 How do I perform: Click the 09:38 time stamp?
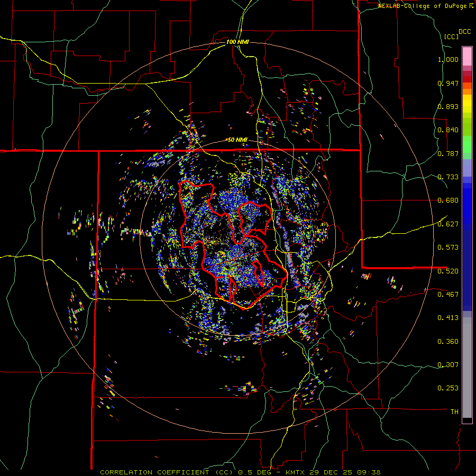[x=368, y=472]
